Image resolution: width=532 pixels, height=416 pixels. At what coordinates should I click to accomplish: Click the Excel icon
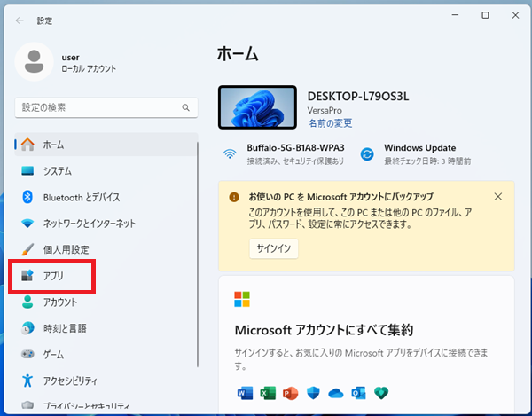(x=268, y=393)
